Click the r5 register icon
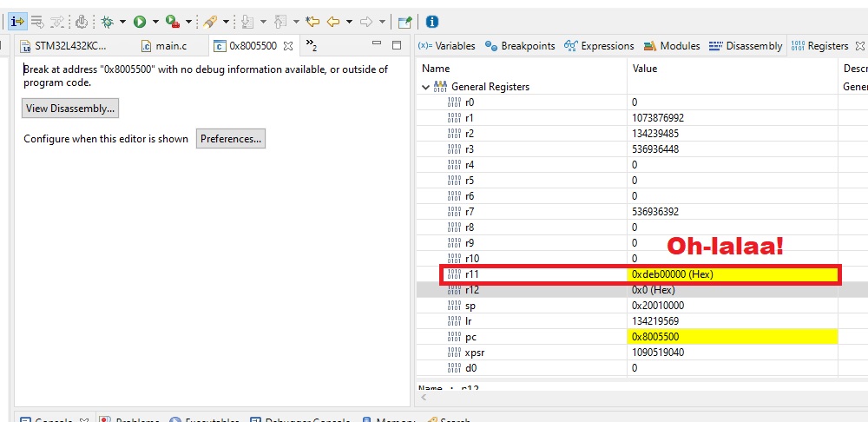The image size is (868, 422). click(454, 180)
